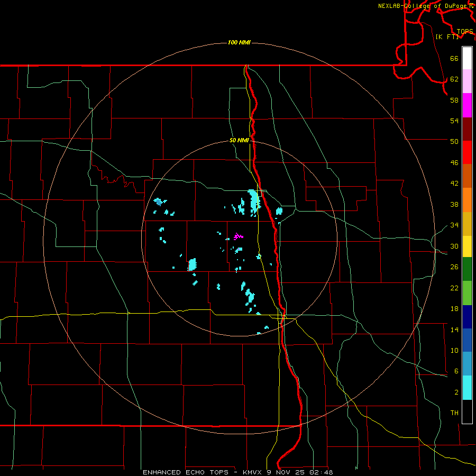Click the 30 scale label

[454, 246]
